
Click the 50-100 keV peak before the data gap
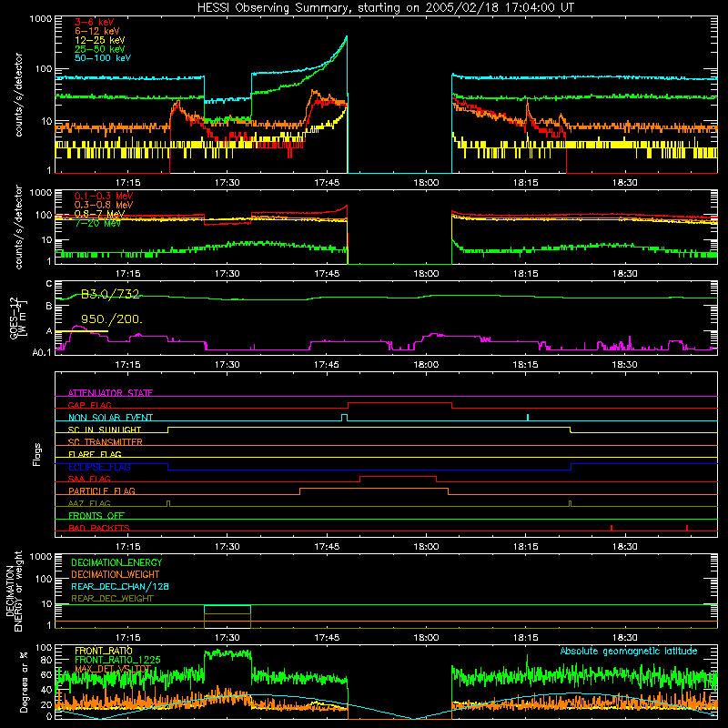[347, 37]
